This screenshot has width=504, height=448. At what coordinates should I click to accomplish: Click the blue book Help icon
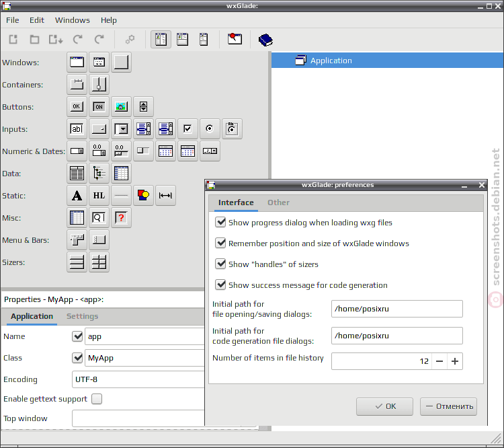click(x=265, y=40)
